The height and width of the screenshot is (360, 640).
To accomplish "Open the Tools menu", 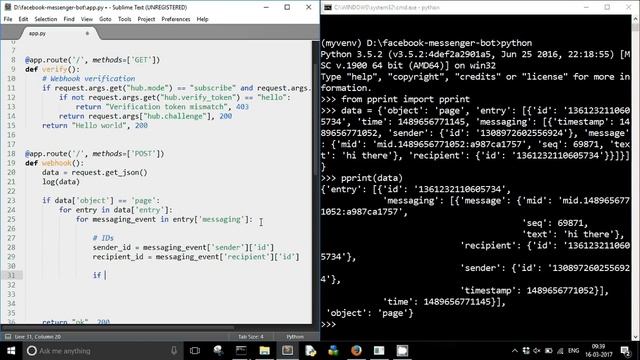I will pos(124,19).
